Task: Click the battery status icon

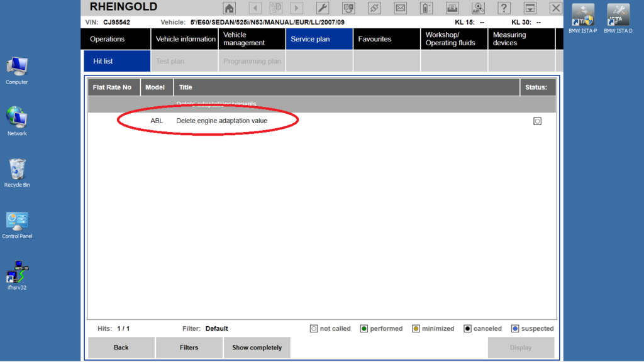Action: click(x=426, y=8)
